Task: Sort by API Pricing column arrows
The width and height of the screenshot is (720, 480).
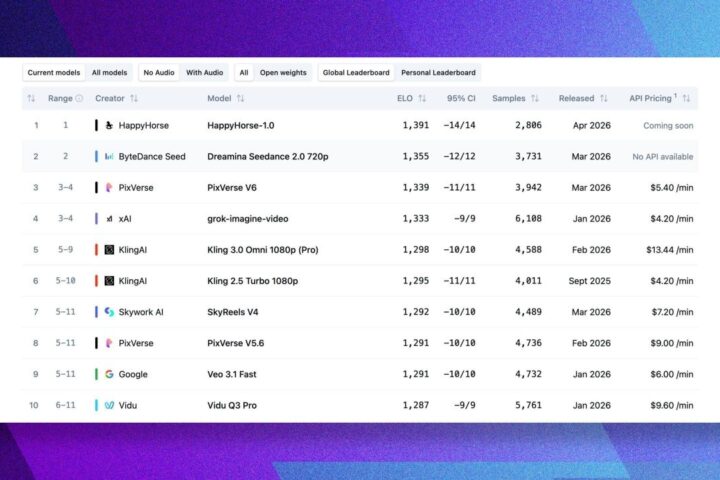Action: [x=686, y=98]
